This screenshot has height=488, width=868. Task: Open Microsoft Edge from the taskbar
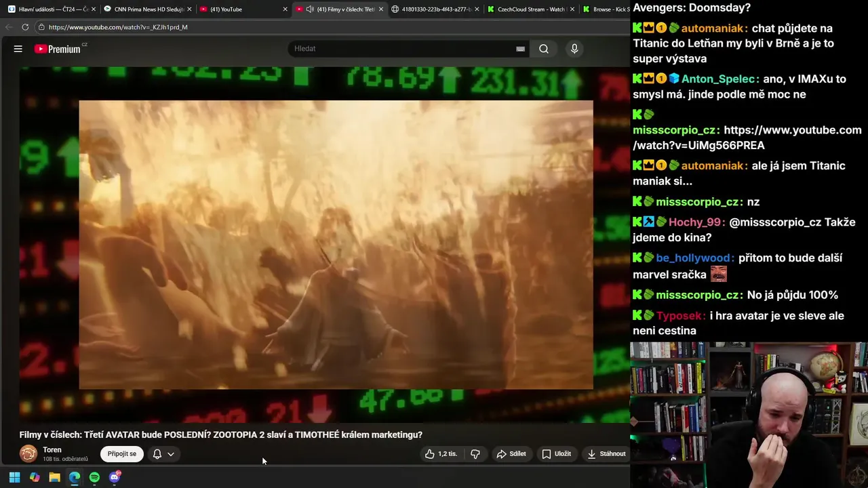click(75, 477)
